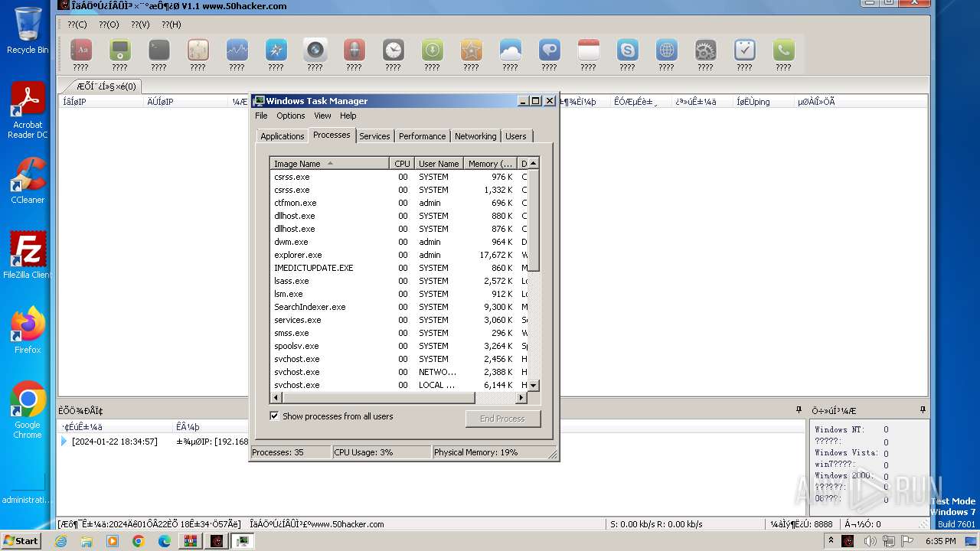
Task: Open Task Manager Options menu
Action: point(291,116)
